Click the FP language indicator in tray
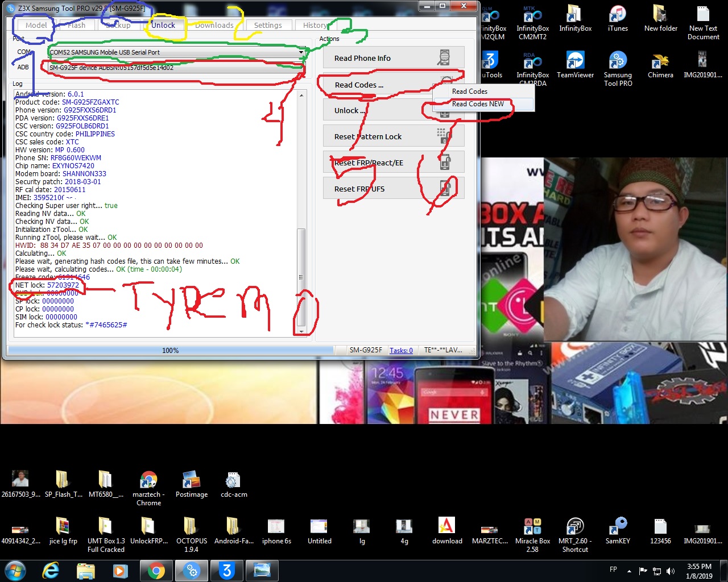 613,569
